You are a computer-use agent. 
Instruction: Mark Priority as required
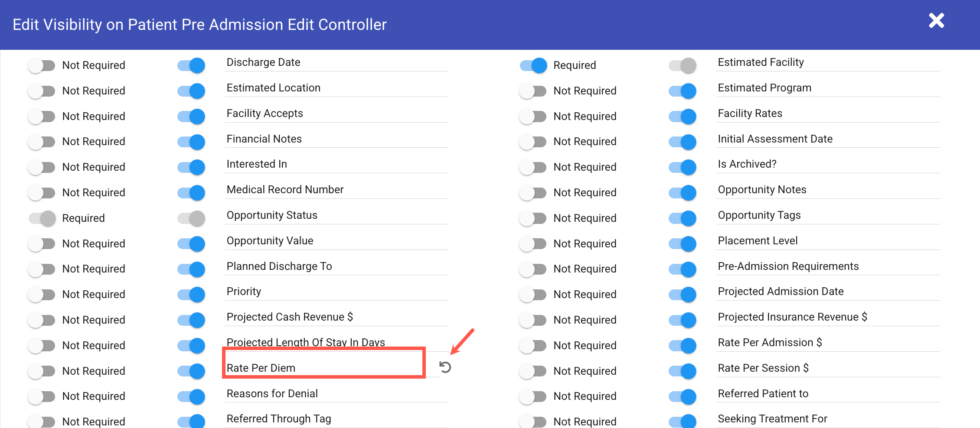[x=42, y=295]
